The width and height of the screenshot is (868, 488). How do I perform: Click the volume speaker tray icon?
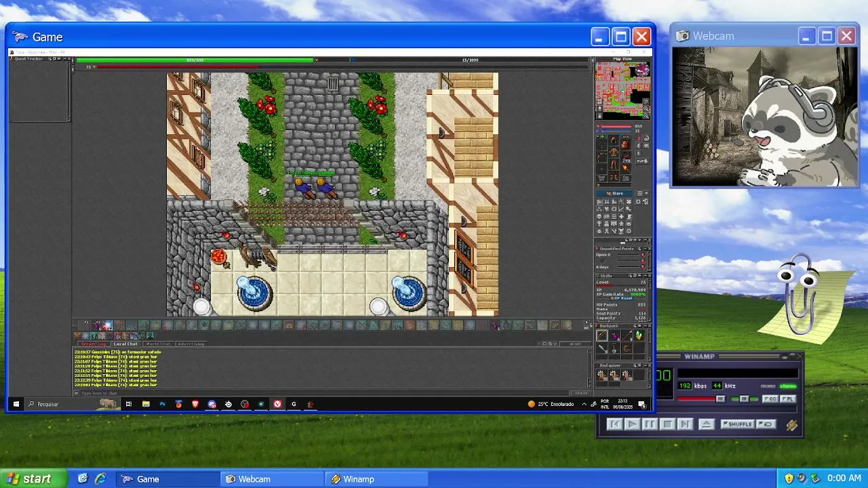point(802,479)
